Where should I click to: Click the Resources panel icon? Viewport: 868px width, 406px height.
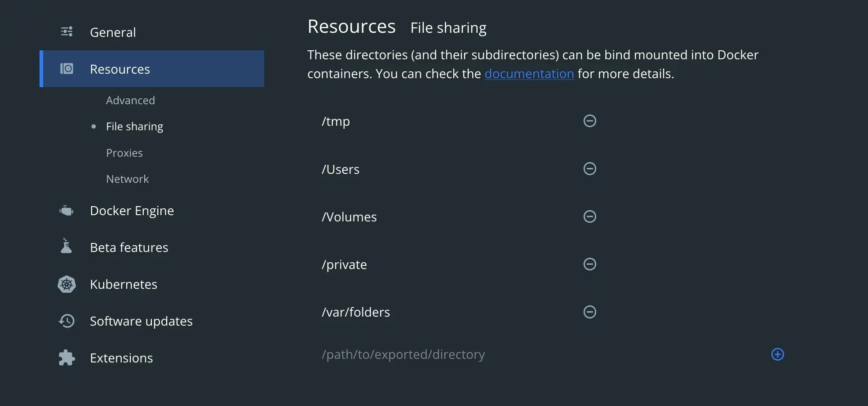(66, 69)
